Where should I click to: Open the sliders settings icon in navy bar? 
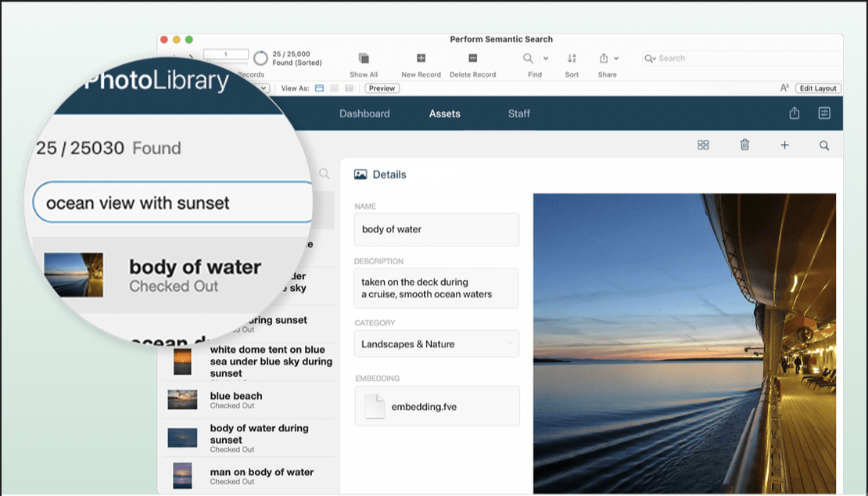pos(824,113)
